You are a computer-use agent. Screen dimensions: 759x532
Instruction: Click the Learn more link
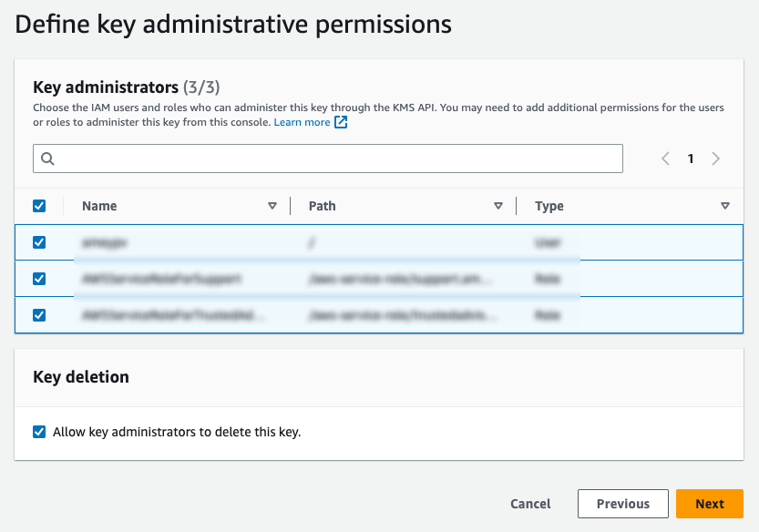pos(303,122)
